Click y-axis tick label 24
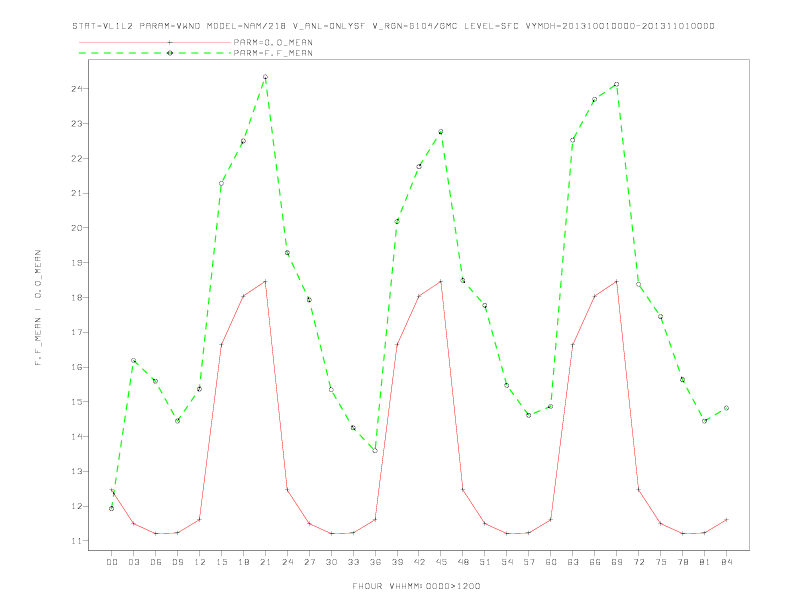Image resolution: width=792 pixels, height=612 pixels. pos(77,89)
